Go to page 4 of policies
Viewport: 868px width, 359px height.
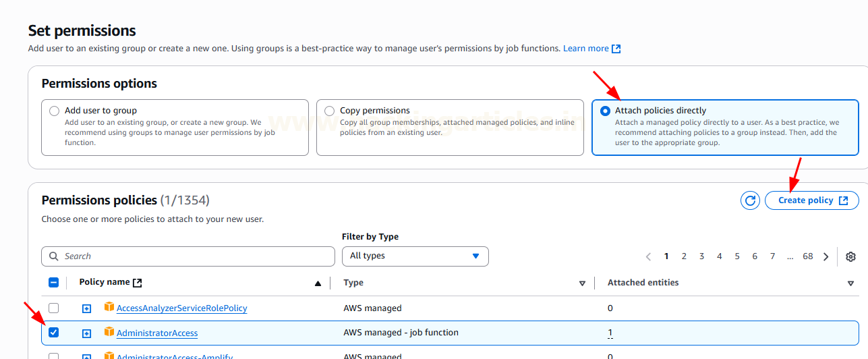(720, 256)
